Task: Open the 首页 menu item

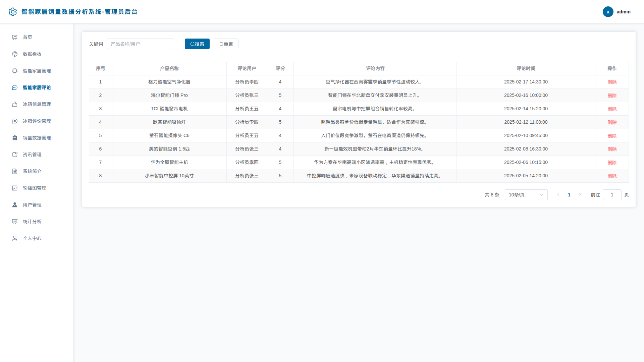Action: tap(37, 37)
